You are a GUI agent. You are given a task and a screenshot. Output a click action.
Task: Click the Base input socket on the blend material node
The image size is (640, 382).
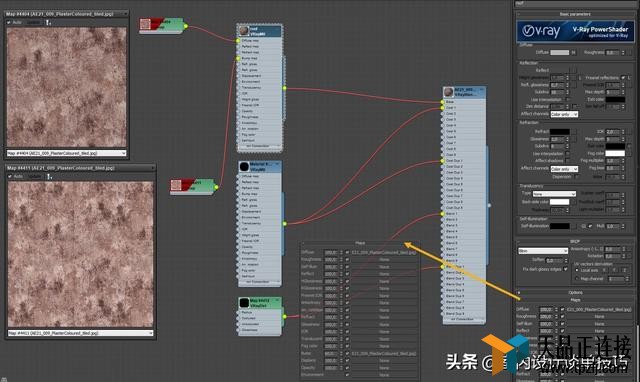pos(442,102)
